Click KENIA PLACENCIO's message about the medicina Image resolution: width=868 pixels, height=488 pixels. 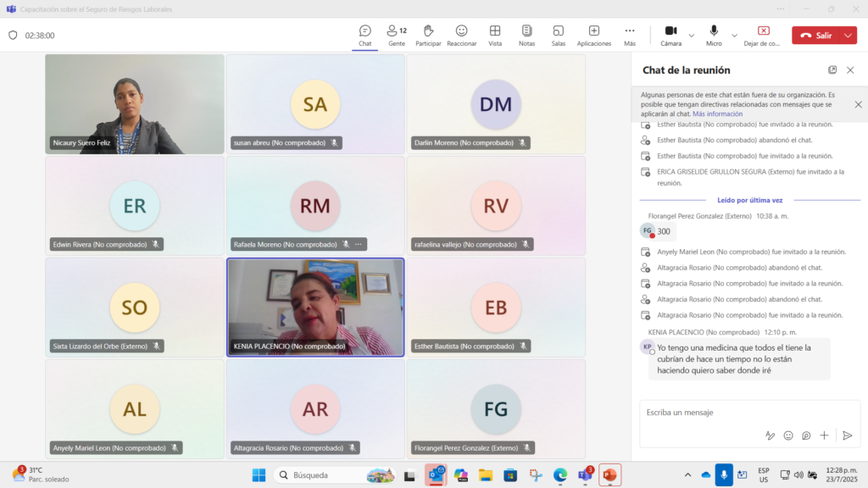pyautogui.click(x=739, y=359)
